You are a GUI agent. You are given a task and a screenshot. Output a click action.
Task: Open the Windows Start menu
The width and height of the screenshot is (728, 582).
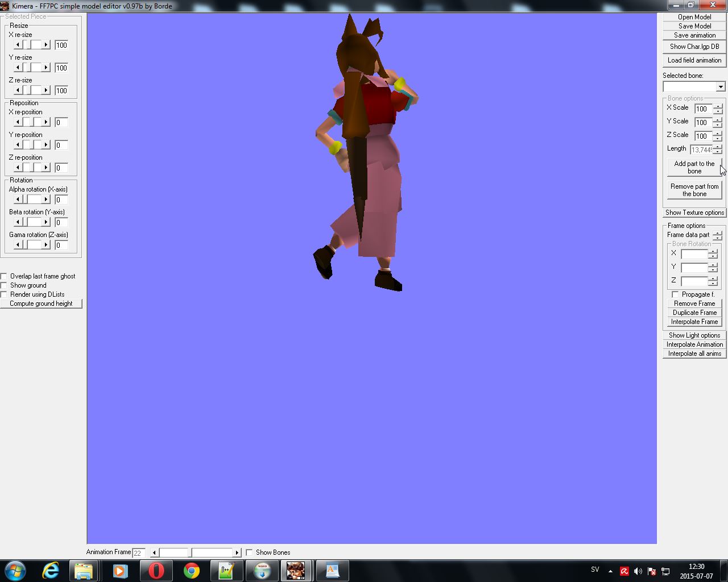pyautogui.click(x=15, y=570)
